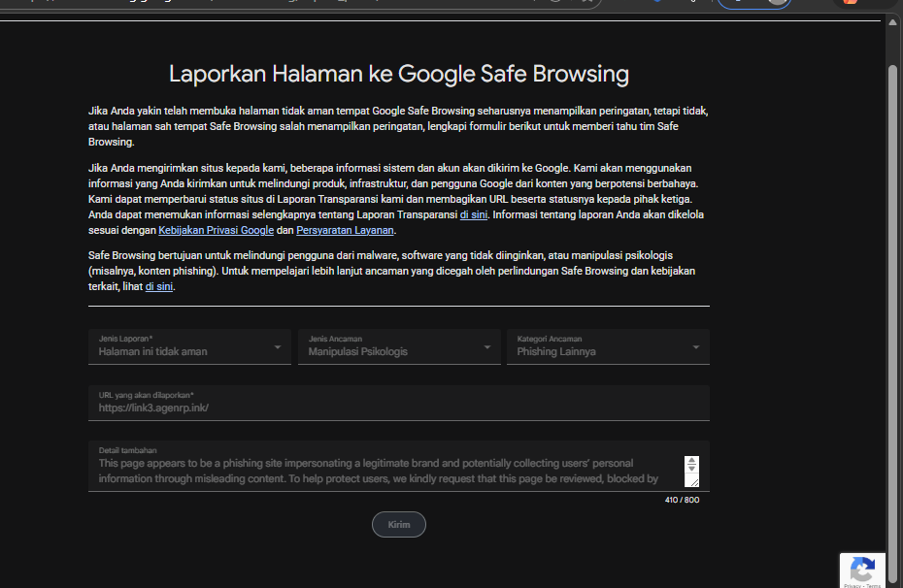Submit the report with Kirim button

[398, 525]
